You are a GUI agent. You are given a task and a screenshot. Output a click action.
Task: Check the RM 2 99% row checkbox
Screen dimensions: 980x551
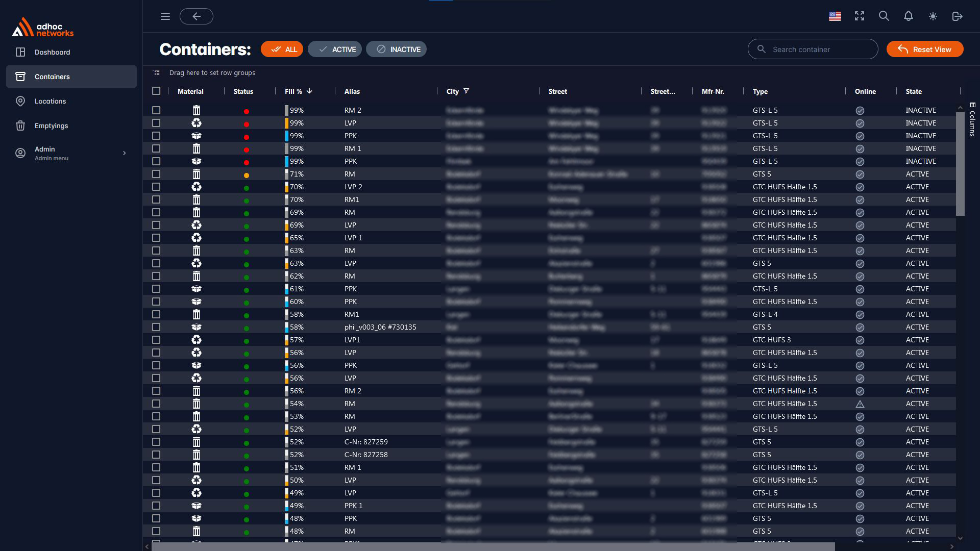156,110
